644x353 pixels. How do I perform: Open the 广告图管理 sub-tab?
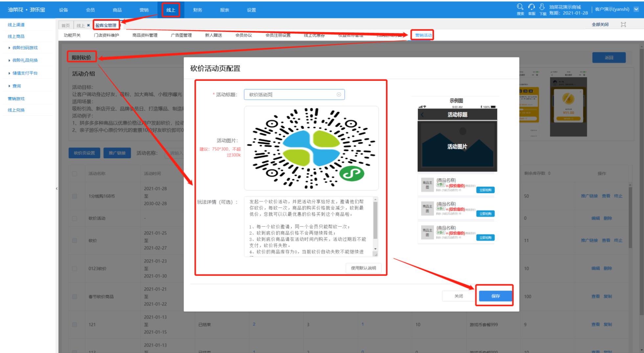(181, 35)
